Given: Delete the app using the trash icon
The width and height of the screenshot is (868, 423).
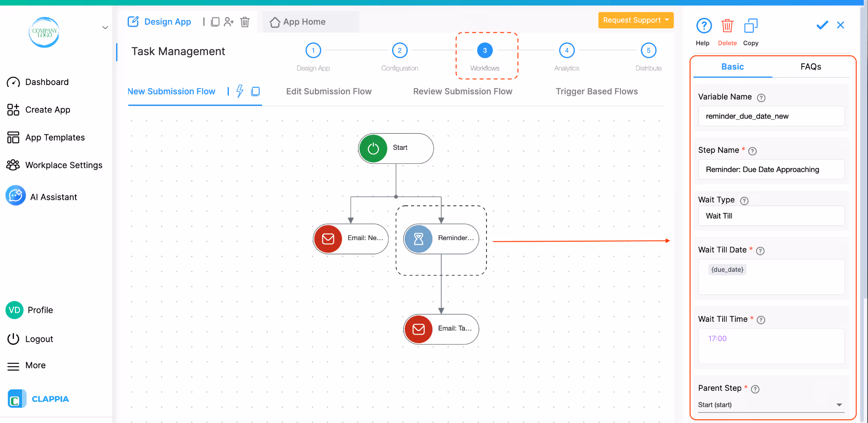Looking at the screenshot, I should click(x=245, y=22).
